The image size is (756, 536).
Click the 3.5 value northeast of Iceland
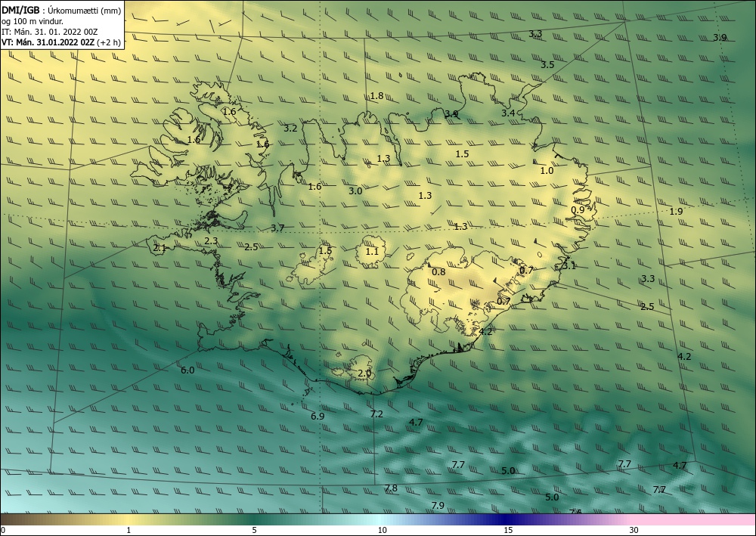pyautogui.click(x=547, y=64)
